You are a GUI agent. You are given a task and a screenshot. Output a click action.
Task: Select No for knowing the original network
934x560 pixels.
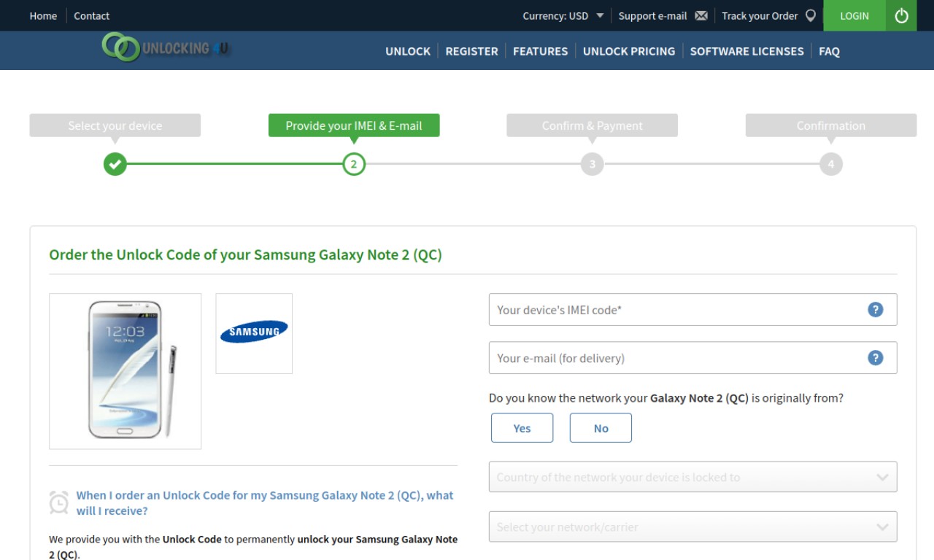click(601, 428)
